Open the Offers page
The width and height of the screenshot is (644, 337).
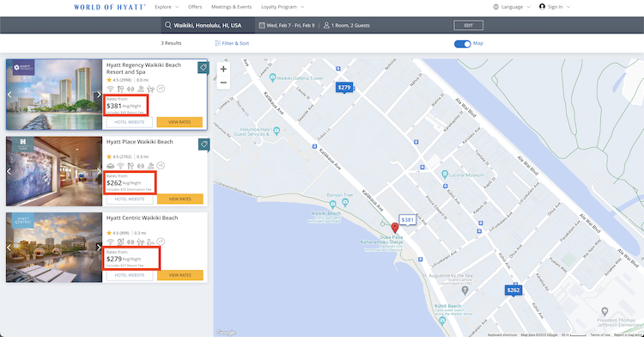click(x=195, y=7)
